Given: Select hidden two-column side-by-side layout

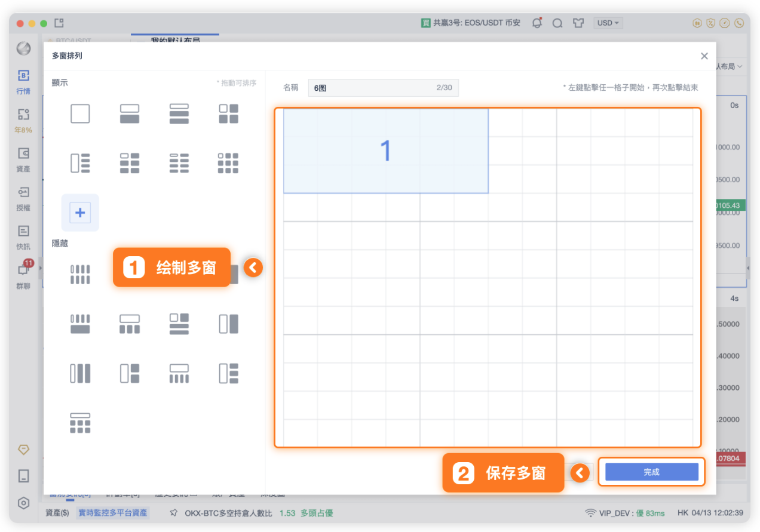Looking at the screenshot, I should (229, 324).
